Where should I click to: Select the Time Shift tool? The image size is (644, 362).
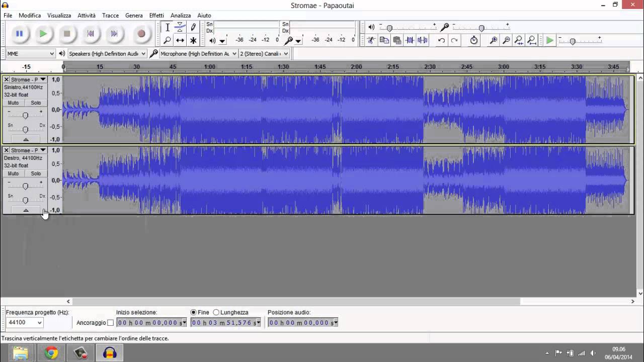[x=180, y=40]
